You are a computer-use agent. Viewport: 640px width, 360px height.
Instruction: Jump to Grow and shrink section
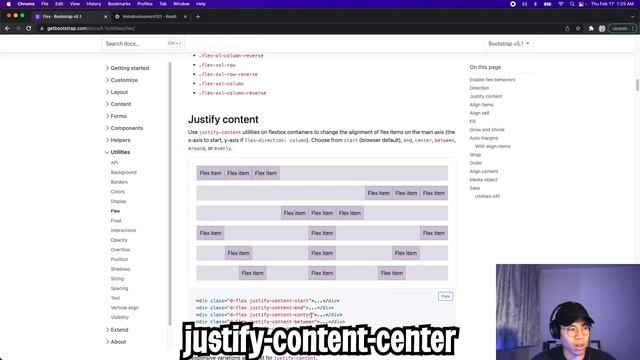click(487, 130)
